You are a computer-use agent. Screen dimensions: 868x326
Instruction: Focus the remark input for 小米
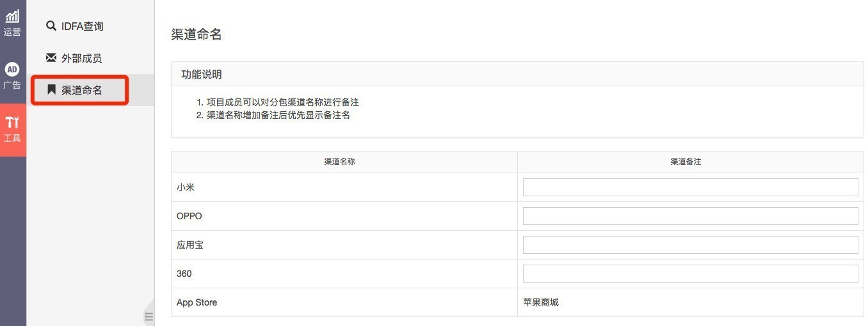pyautogui.click(x=690, y=187)
